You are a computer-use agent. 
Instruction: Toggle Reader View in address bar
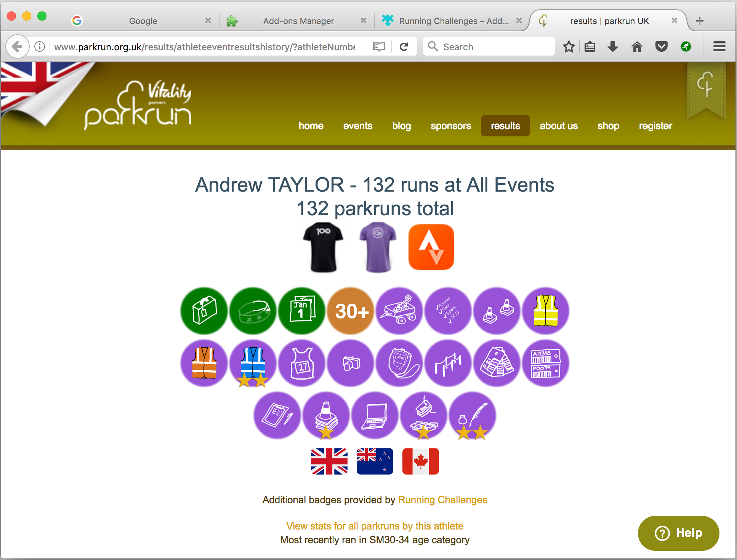(x=379, y=47)
